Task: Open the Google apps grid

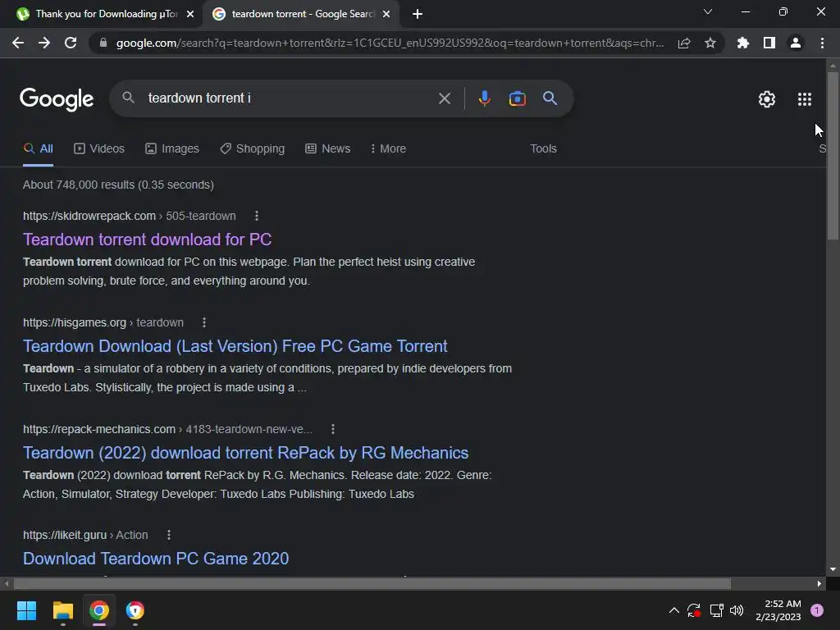Action: click(804, 99)
